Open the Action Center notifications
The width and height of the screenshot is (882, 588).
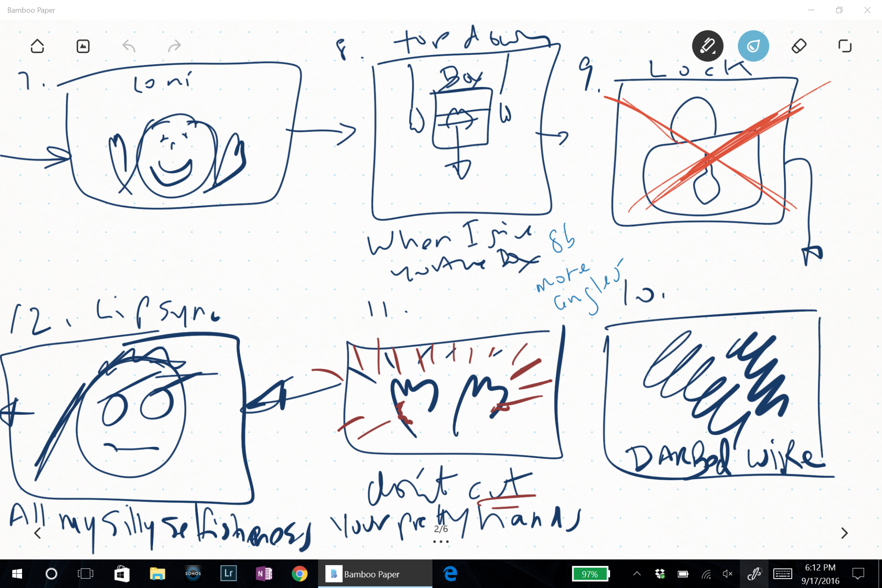tap(858, 574)
